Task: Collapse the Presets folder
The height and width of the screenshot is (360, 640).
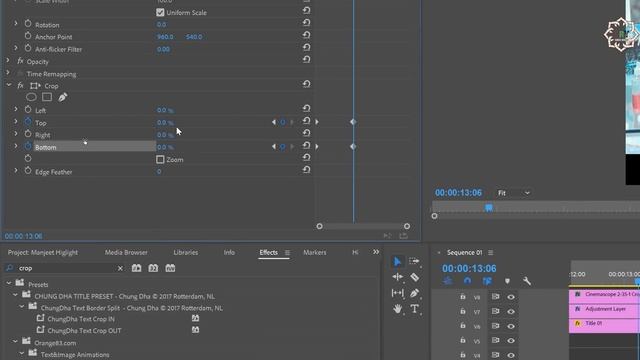Action: tap(9, 283)
